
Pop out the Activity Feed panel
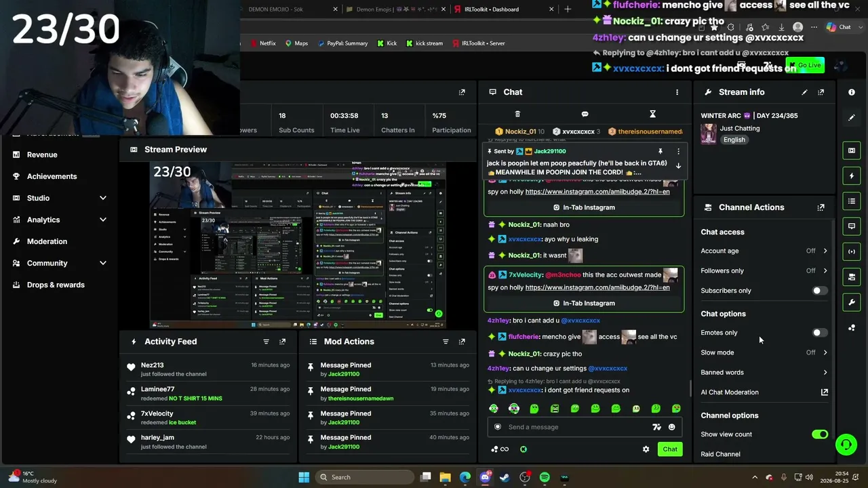[283, 342]
